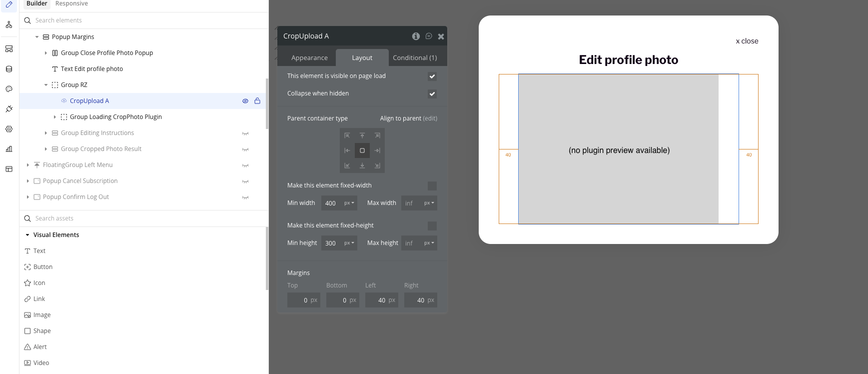The height and width of the screenshot is (374, 868).
Task: Expand the Group Loading CropPhoto Plugin tree item
Action: 55,117
